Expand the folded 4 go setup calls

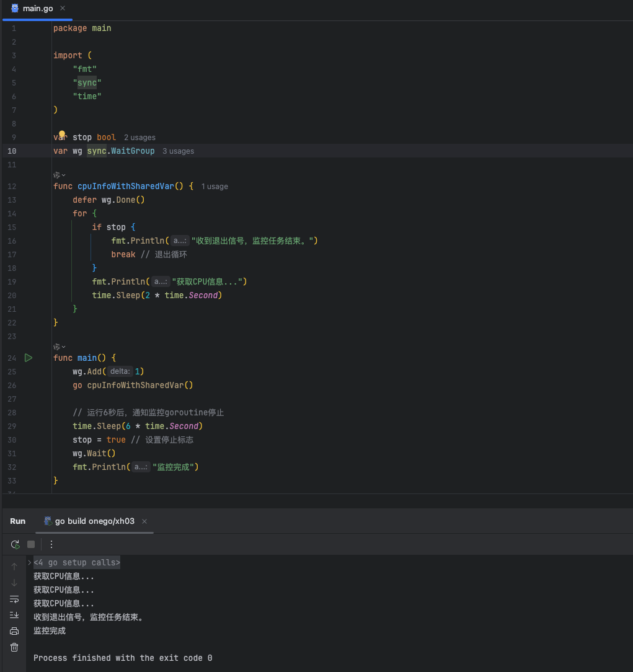tap(29, 562)
